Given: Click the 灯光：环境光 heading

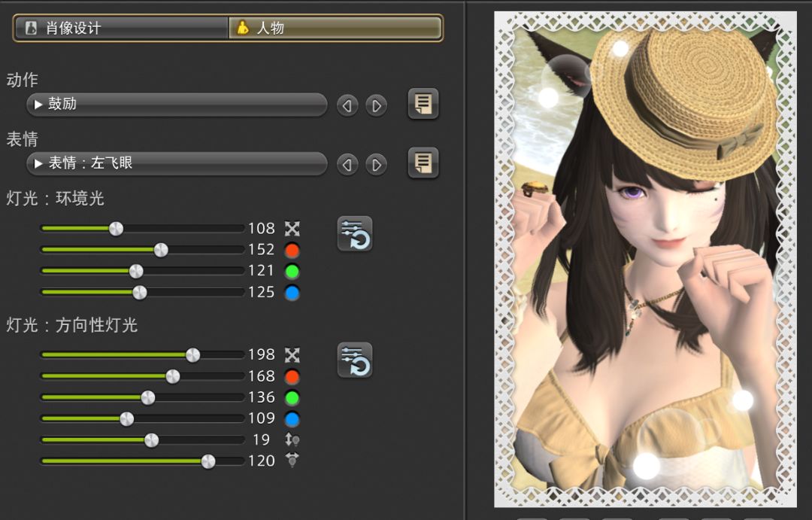Looking at the screenshot, I should [x=56, y=199].
